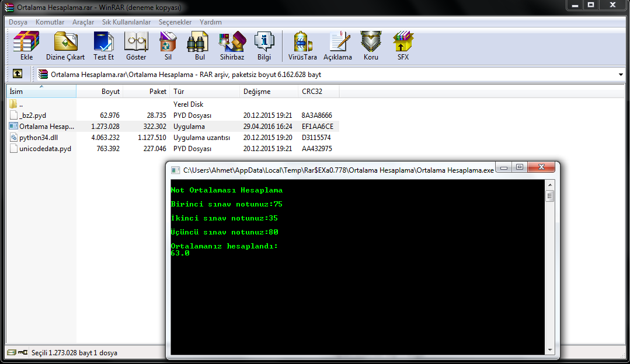
Task: Open the Seçenekler menu
Action: 175,22
